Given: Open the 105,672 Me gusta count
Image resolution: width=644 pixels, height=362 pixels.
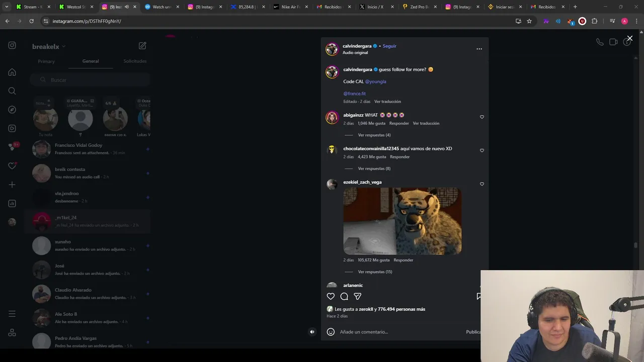Looking at the screenshot, I should point(373,260).
